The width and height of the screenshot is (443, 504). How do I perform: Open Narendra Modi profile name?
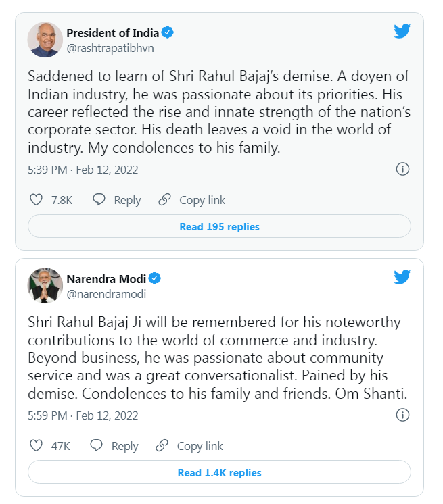point(106,278)
